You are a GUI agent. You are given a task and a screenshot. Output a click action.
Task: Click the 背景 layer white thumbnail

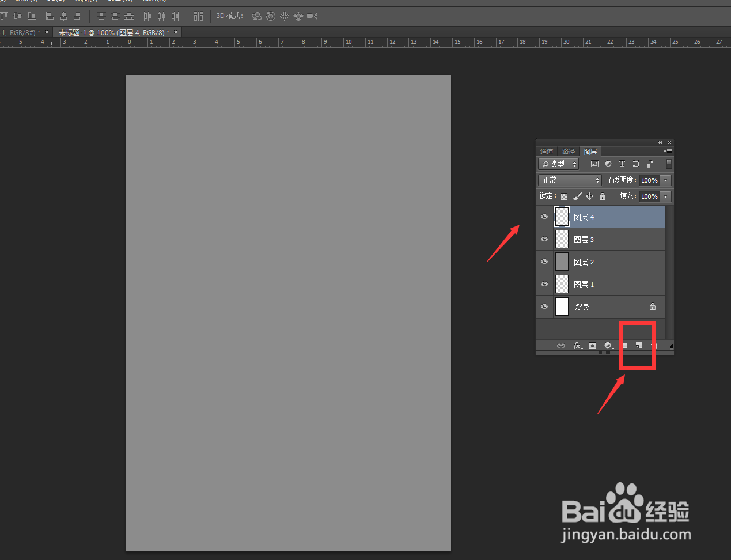point(562,307)
